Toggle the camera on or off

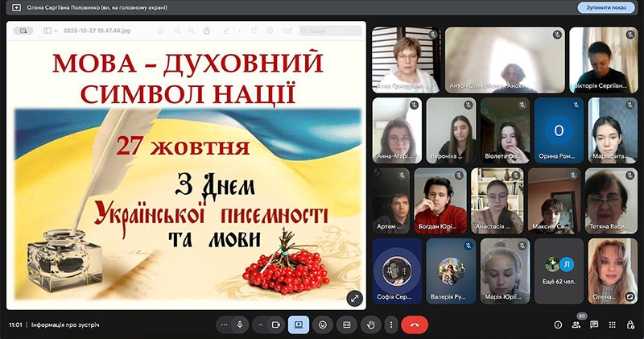(275, 325)
